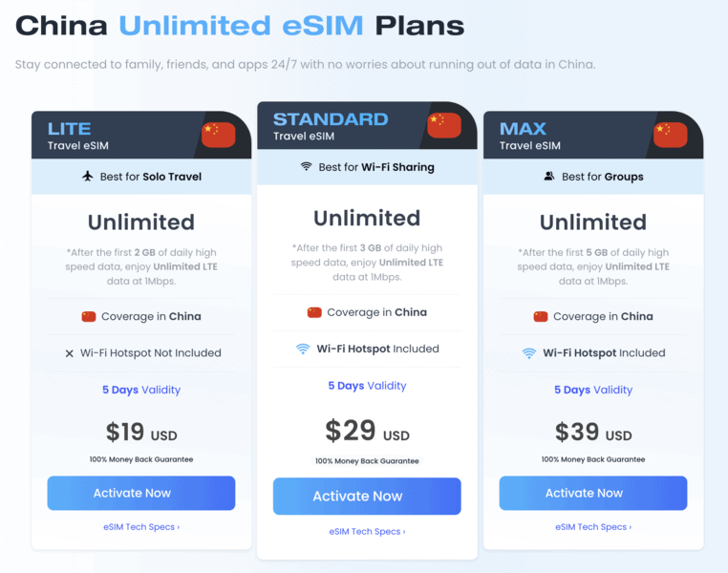The image size is (728, 573).
Task: Click the X icon next to Hotspot Not Included
Action: pyautogui.click(x=69, y=353)
